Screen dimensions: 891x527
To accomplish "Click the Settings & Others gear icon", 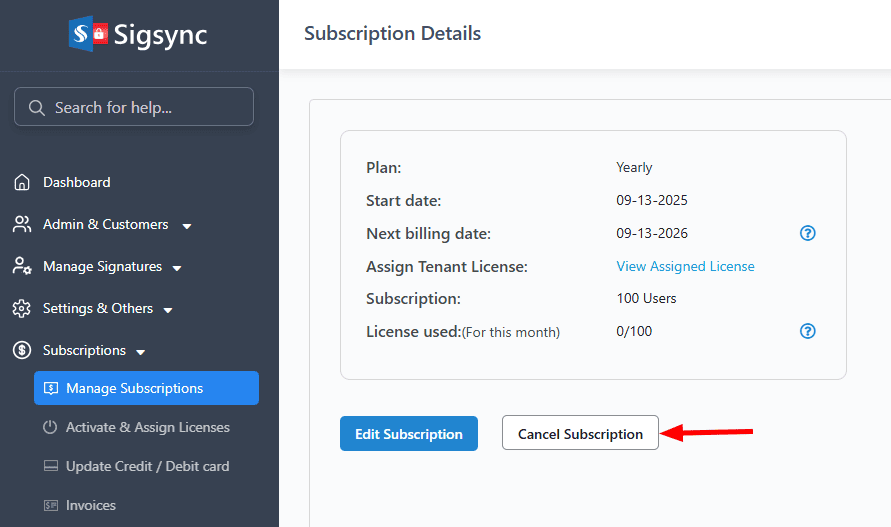I will [21, 309].
